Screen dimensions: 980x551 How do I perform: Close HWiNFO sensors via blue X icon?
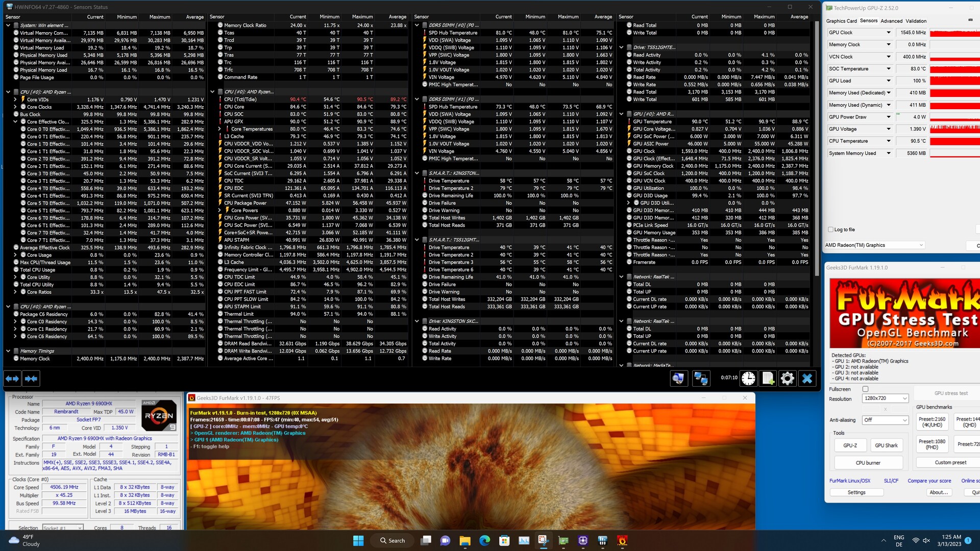pyautogui.click(x=807, y=379)
